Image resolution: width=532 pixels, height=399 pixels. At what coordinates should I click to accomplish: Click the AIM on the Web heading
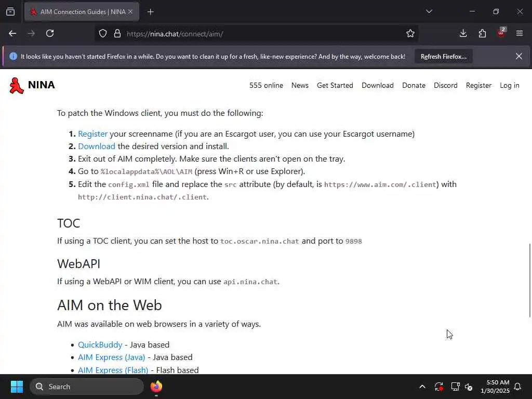[110, 305]
